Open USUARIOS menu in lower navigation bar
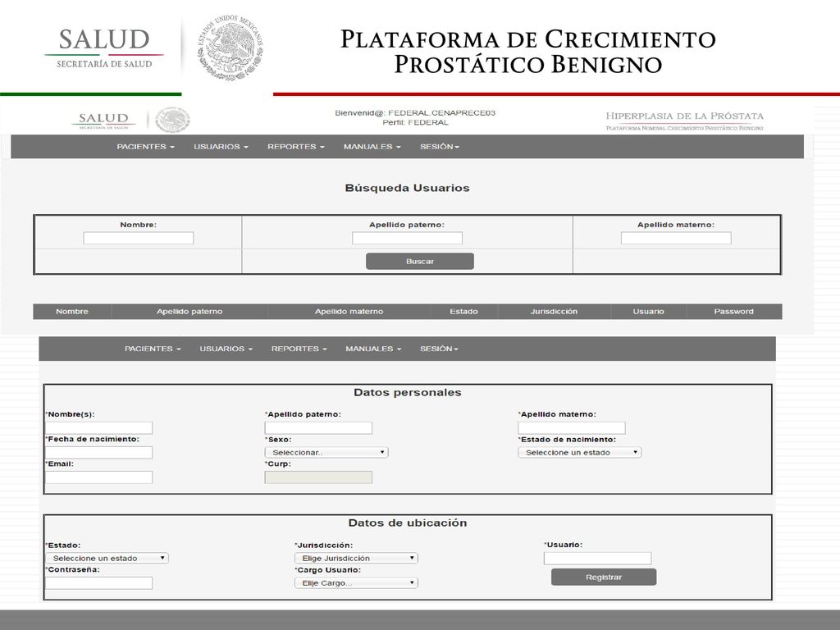The image size is (840, 630). pos(226,349)
